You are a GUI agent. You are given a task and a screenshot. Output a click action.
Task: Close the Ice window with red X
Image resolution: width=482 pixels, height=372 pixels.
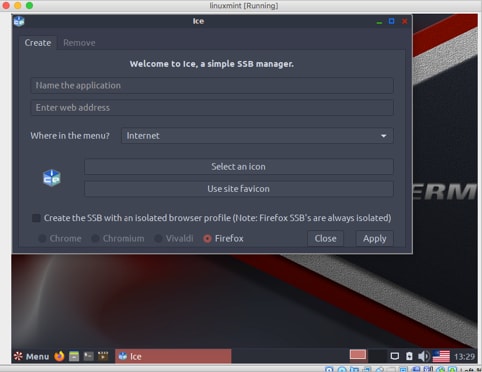(405, 21)
